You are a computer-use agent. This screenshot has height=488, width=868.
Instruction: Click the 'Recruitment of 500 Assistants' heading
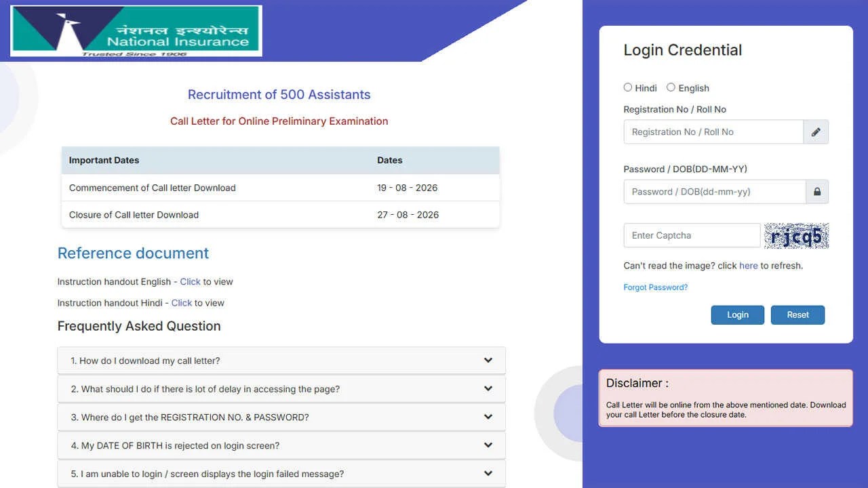tap(279, 95)
